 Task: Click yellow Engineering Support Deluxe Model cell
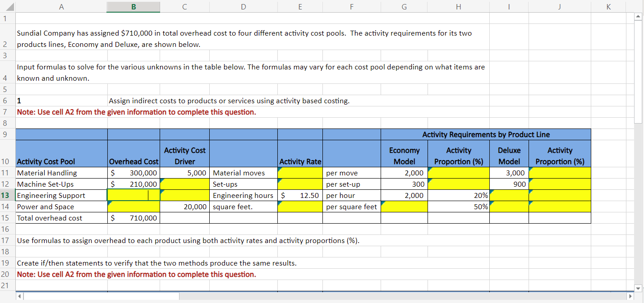[x=509, y=195]
